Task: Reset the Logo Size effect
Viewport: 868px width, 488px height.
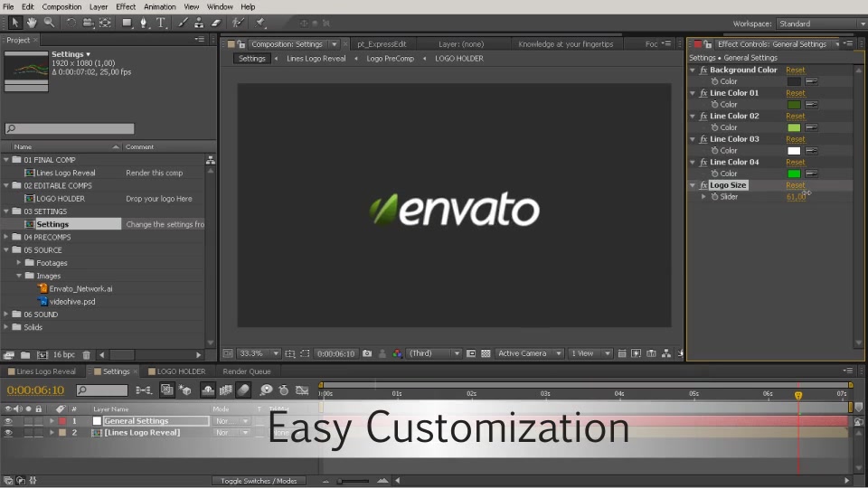Action: coord(796,185)
